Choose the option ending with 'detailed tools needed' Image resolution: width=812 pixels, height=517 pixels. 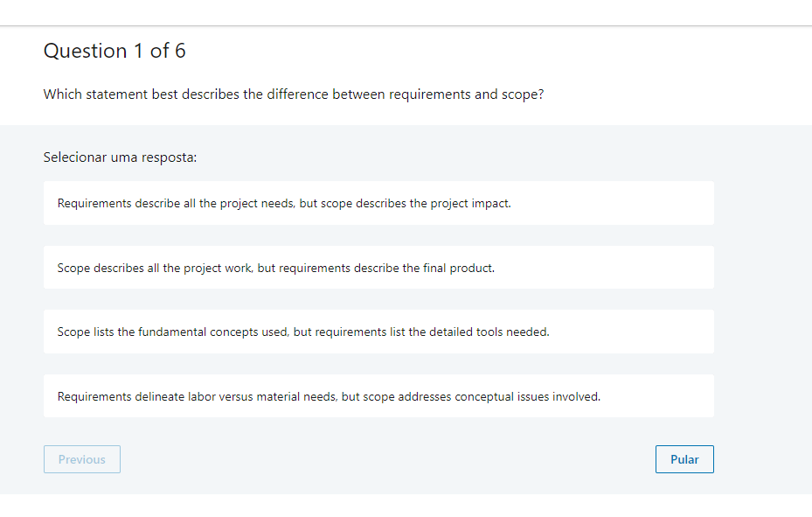pos(378,332)
